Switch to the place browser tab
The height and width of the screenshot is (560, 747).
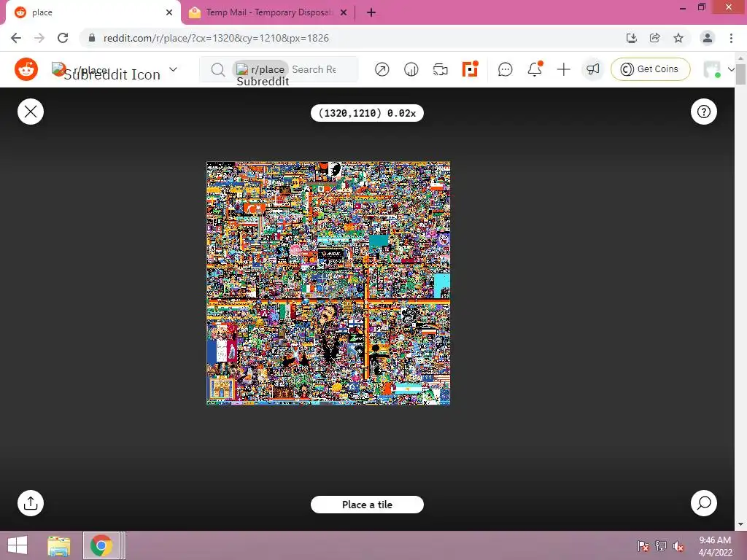(x=90, y=12)
